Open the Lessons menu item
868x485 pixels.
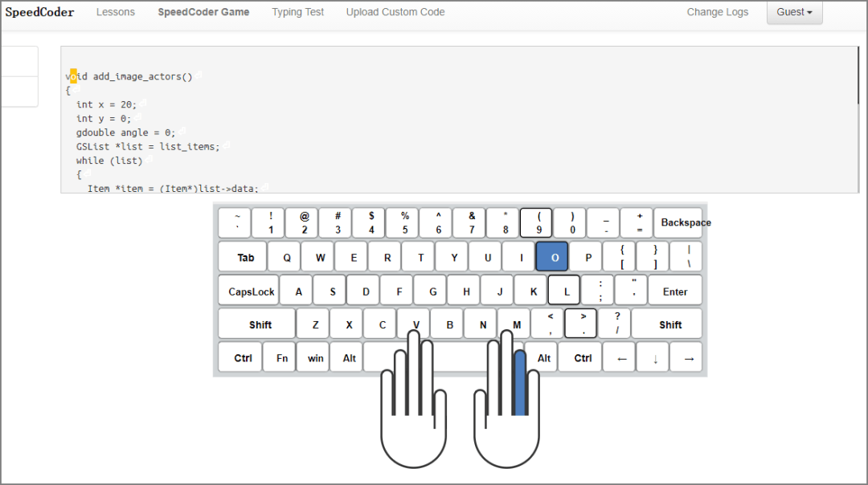[x=116, y=12]
